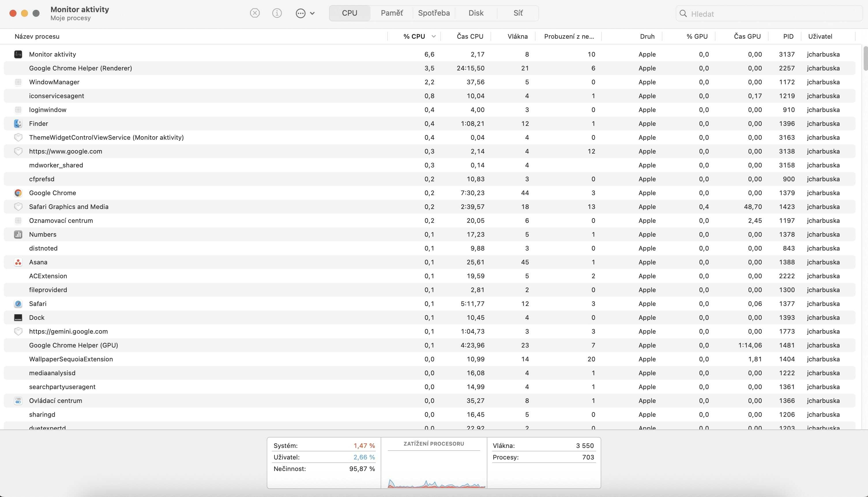Select the iconservicesagent process row
The height and width of the screenshot is (497, 868).
point(429,96)
